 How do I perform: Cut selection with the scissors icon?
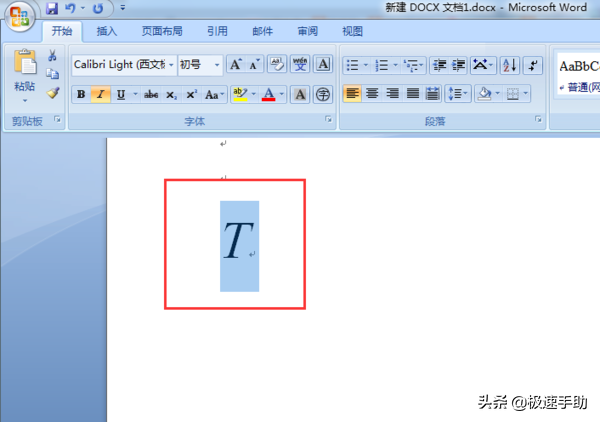52,56
